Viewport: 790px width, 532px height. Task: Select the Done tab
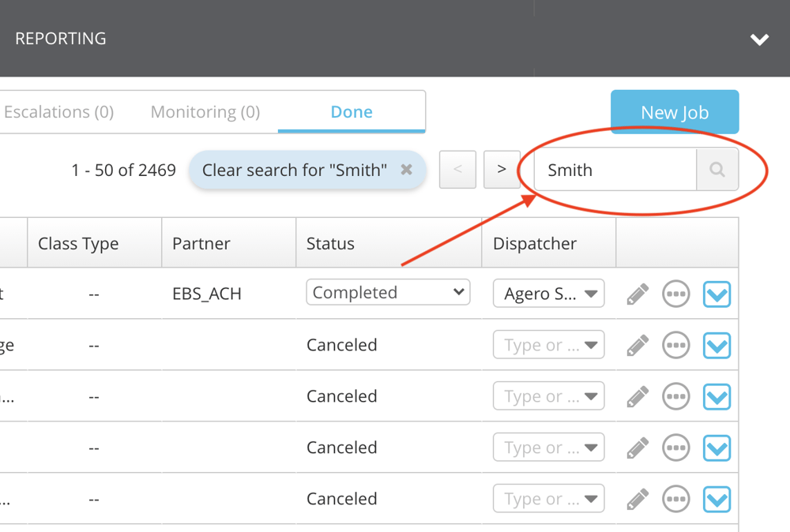tap(352, 112)
